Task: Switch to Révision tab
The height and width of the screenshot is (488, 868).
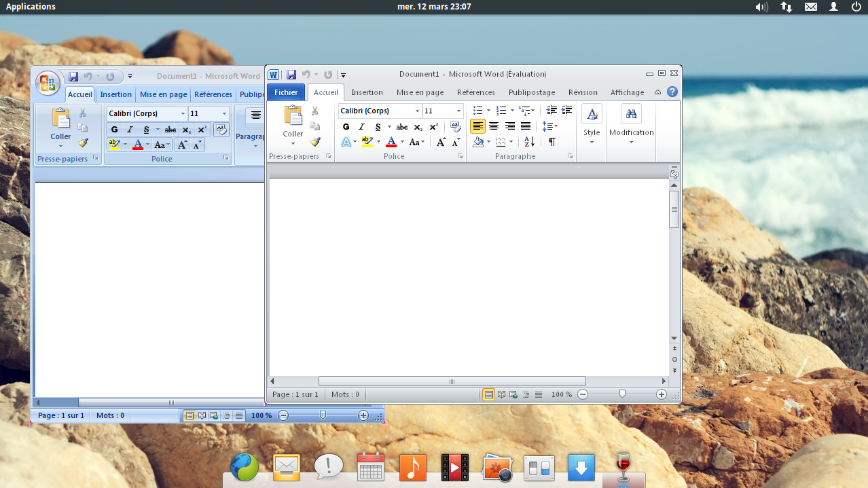Action: coord(583,92)
